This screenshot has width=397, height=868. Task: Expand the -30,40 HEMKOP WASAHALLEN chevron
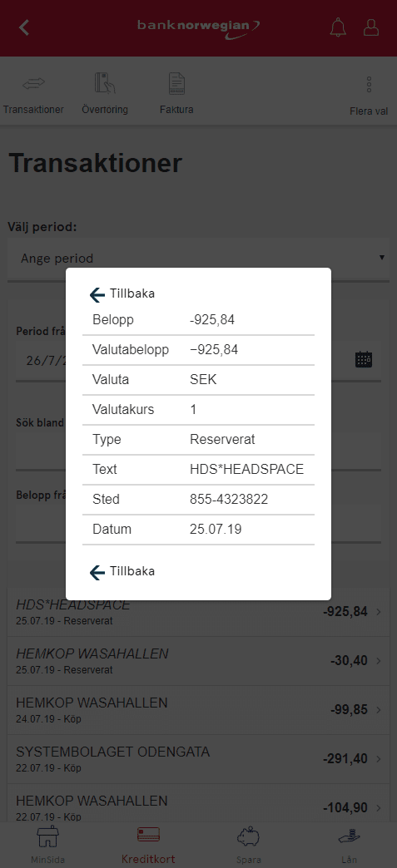[x=379, y=661]
